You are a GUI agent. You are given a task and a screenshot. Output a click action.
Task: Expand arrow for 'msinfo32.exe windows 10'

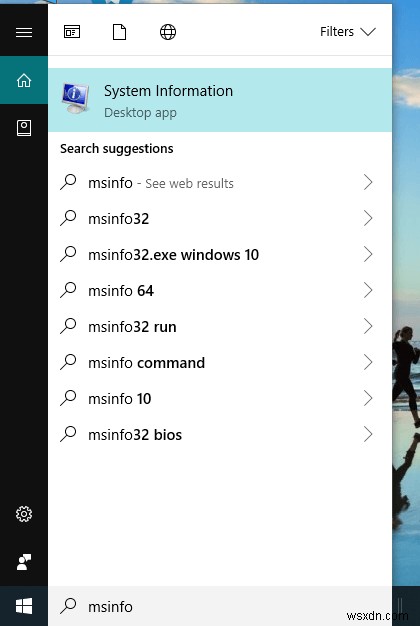coord(368,254)
